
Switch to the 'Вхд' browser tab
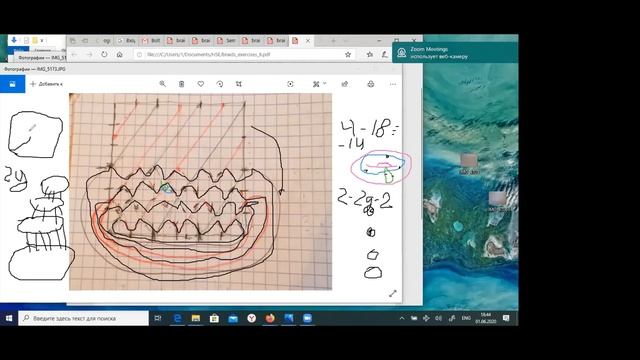pos(126,41)
